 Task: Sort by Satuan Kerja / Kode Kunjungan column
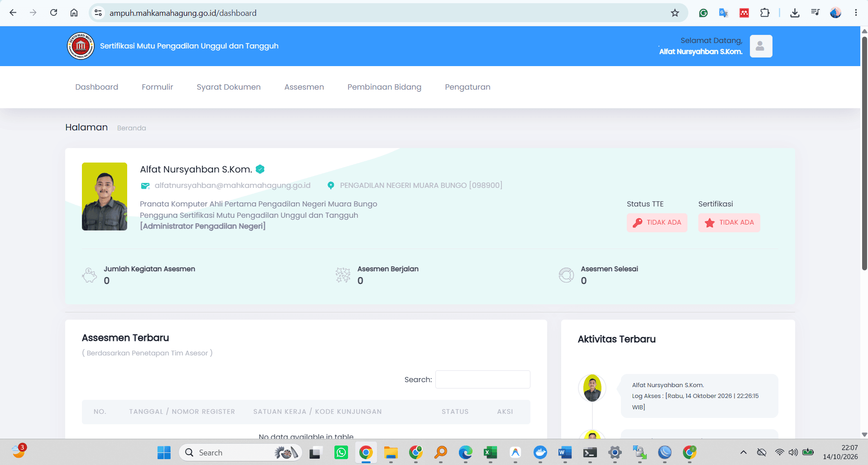(317, 412)
